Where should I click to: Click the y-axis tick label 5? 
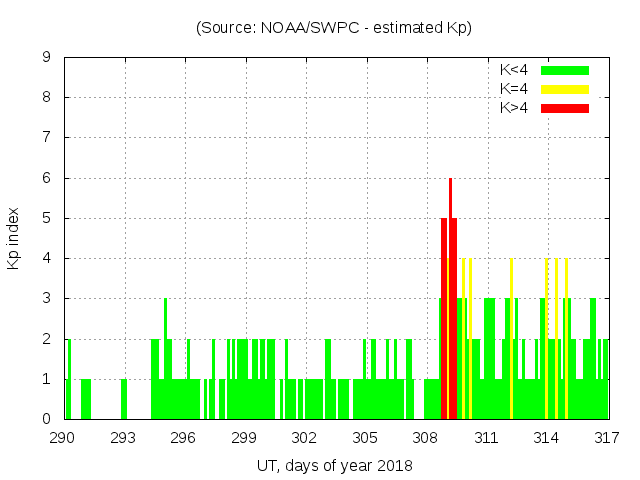tap(47, 218)
